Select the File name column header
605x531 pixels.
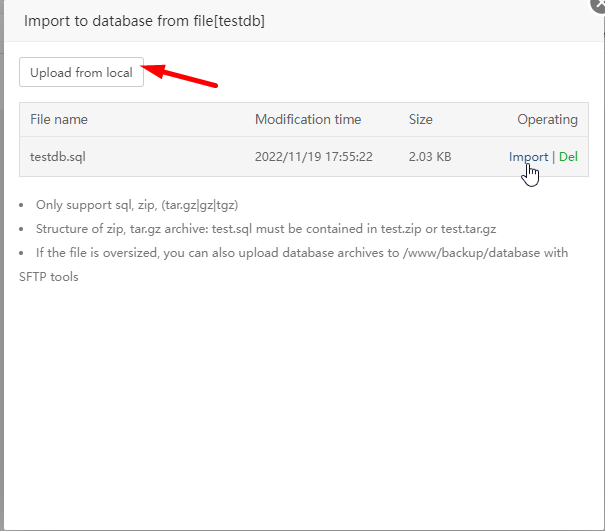59,119
